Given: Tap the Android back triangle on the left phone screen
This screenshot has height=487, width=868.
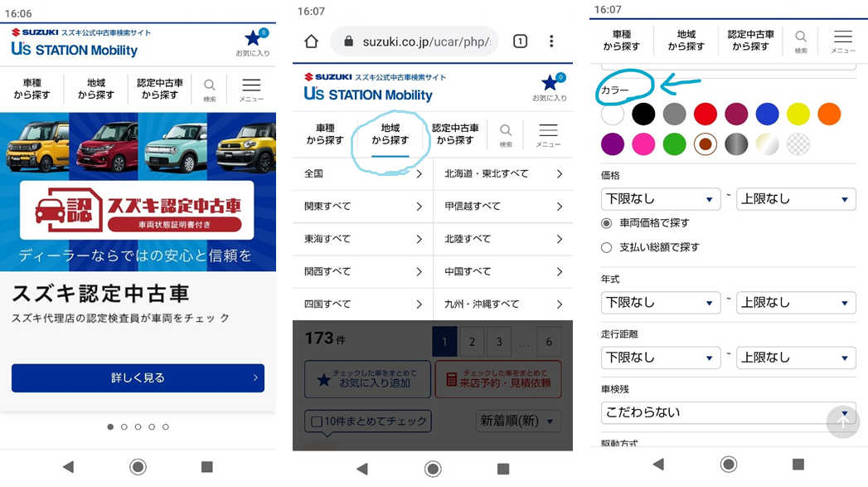Looking at the screenshot, I should [x=68, y=467].
